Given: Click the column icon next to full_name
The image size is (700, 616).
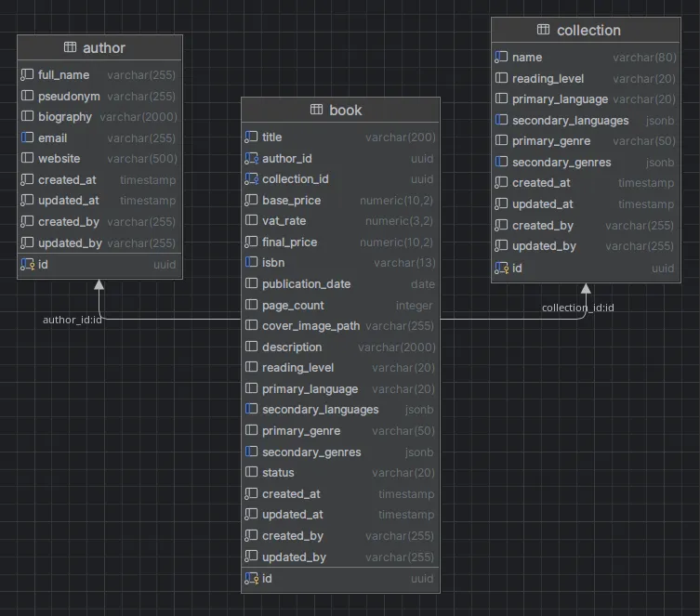Looking at the screenshot, I should [27, 74].
